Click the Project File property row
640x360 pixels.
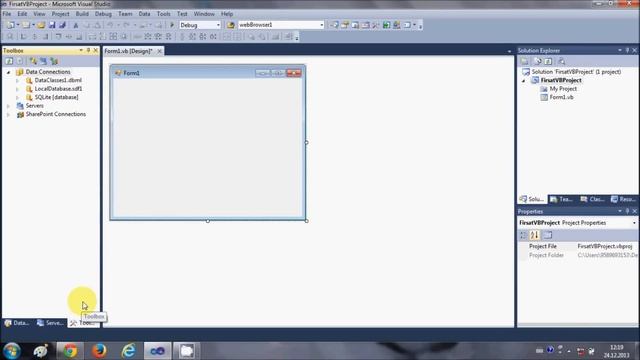point(578,247)
